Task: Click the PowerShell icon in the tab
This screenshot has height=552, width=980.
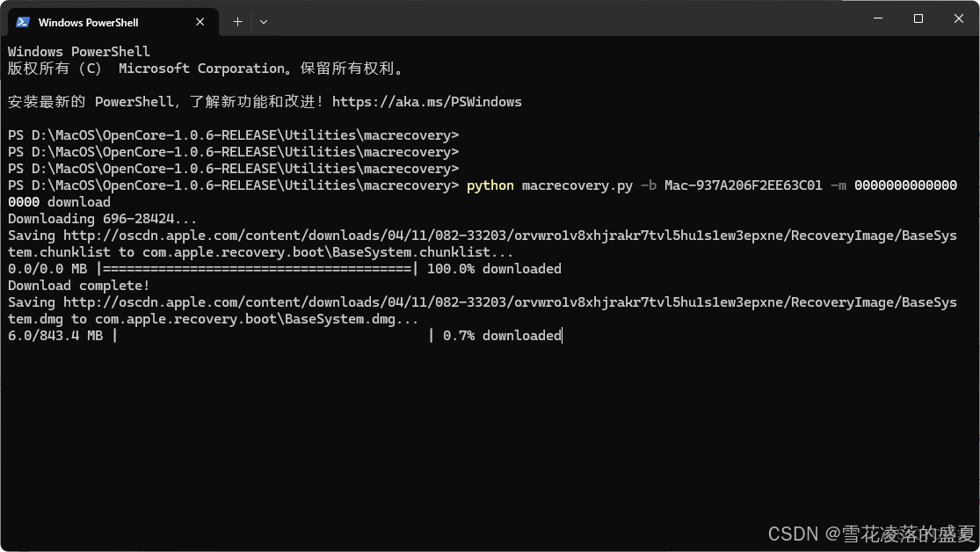Action: 23,22
